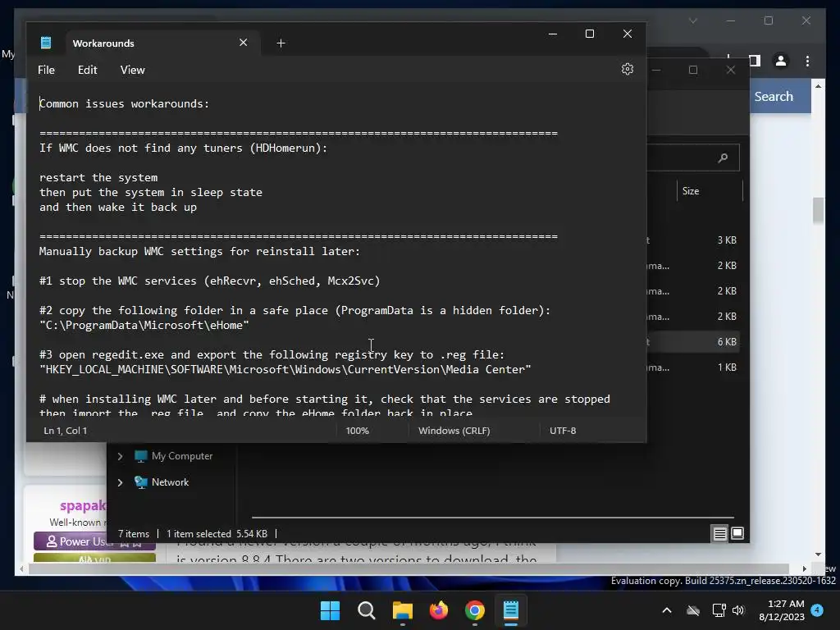The width and height of the screenshot is (840, 630).
Task: Open clock and date 1:27 AM
Action: [782, 610]
